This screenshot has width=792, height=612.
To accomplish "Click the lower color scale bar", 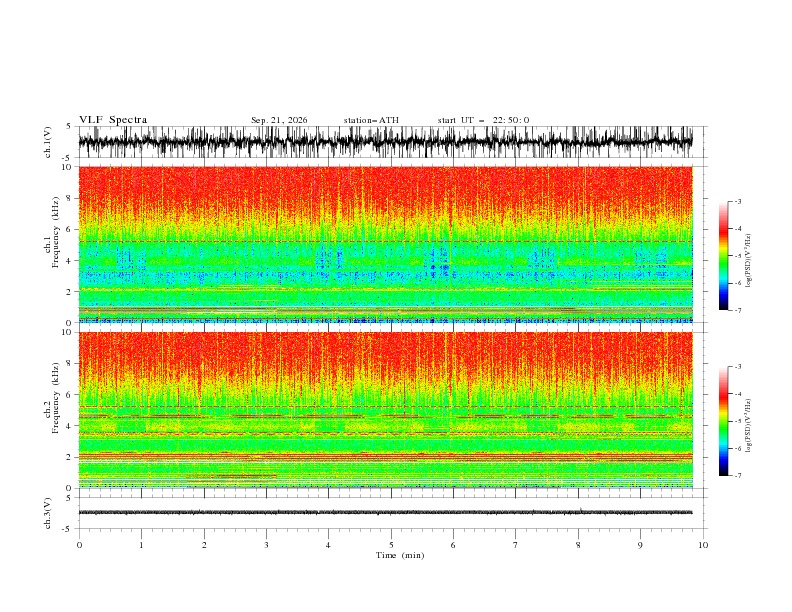I will [723, 421].
